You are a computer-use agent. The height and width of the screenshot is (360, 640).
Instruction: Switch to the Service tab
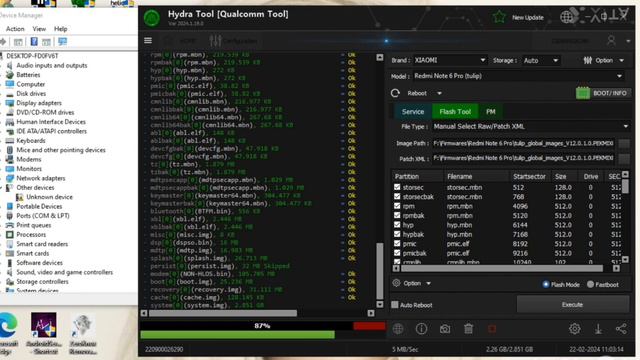click(413, 111)
